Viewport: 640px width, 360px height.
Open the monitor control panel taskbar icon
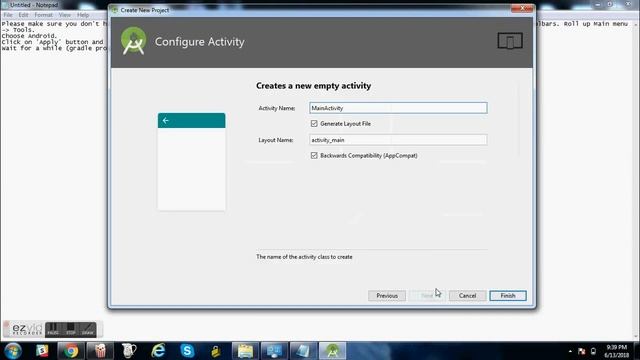(x=274, y=351)
